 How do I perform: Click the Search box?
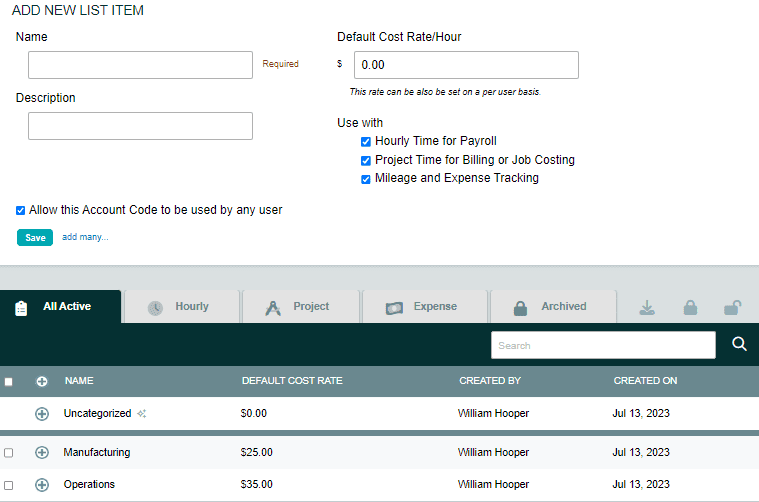coord(603,345)
